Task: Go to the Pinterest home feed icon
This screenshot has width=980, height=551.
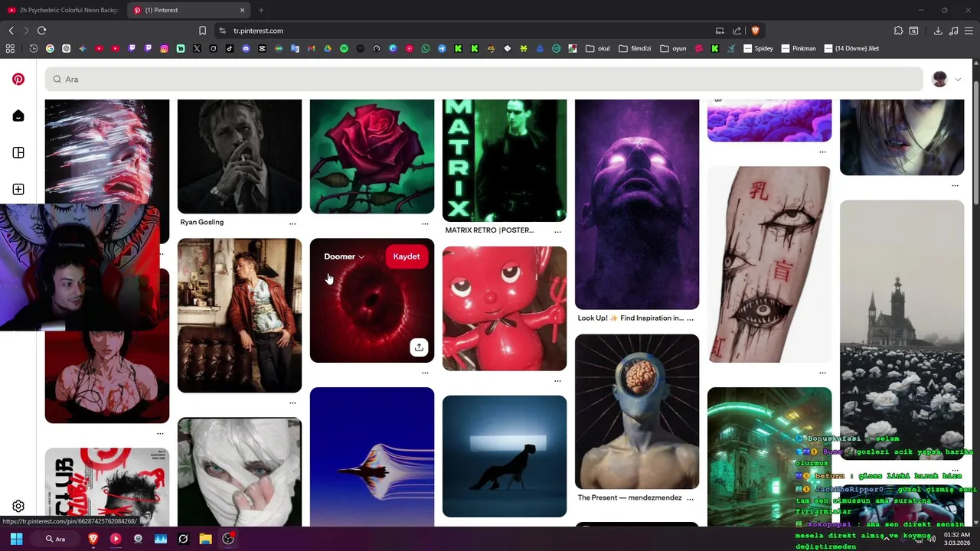Action: tap(18, 116)
